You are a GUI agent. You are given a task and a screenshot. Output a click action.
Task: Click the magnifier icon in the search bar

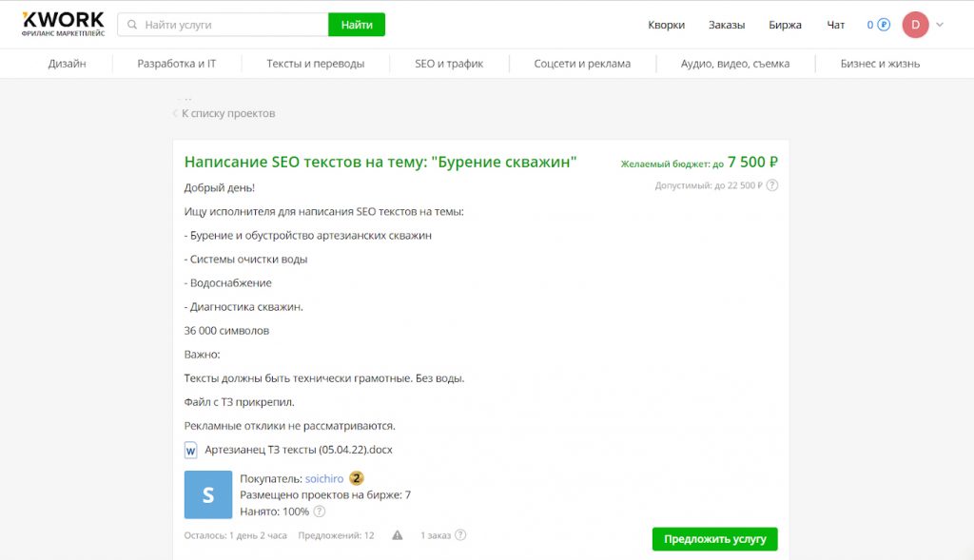coord(131,24)
